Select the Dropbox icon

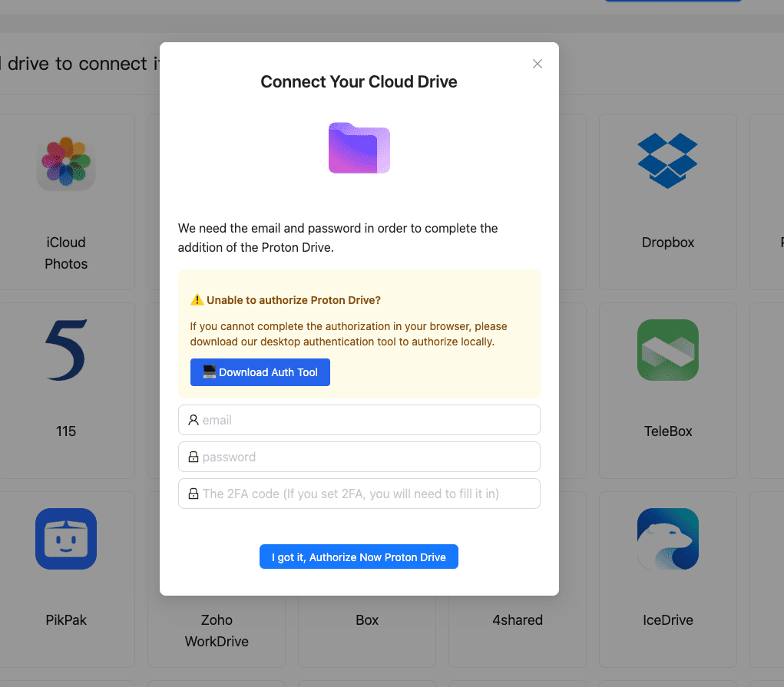coord(667,160)
